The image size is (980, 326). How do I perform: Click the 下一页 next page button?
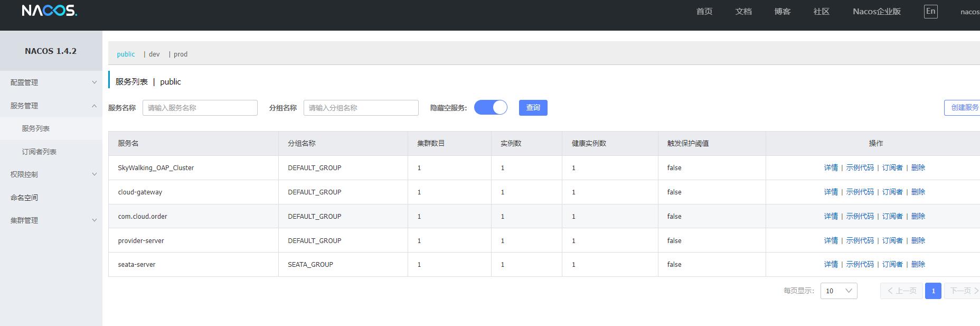(962, 291)
